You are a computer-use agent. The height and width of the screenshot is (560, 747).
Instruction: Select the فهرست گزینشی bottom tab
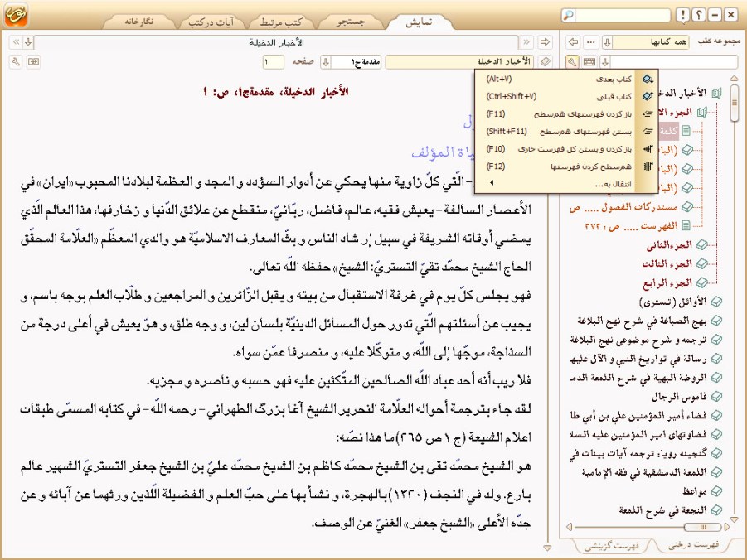click(x=611, y=546)
